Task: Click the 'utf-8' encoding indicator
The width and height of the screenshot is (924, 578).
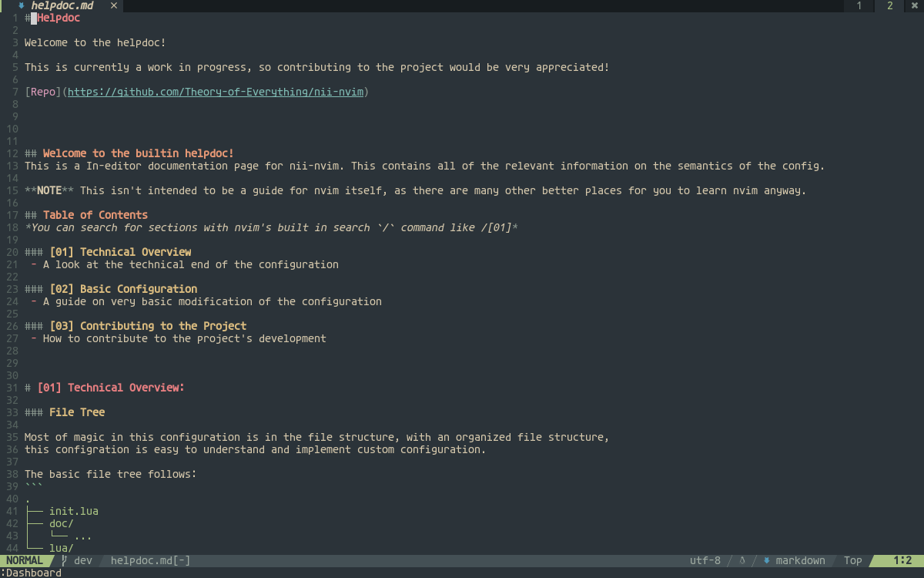Action: (x=705, y=560)
